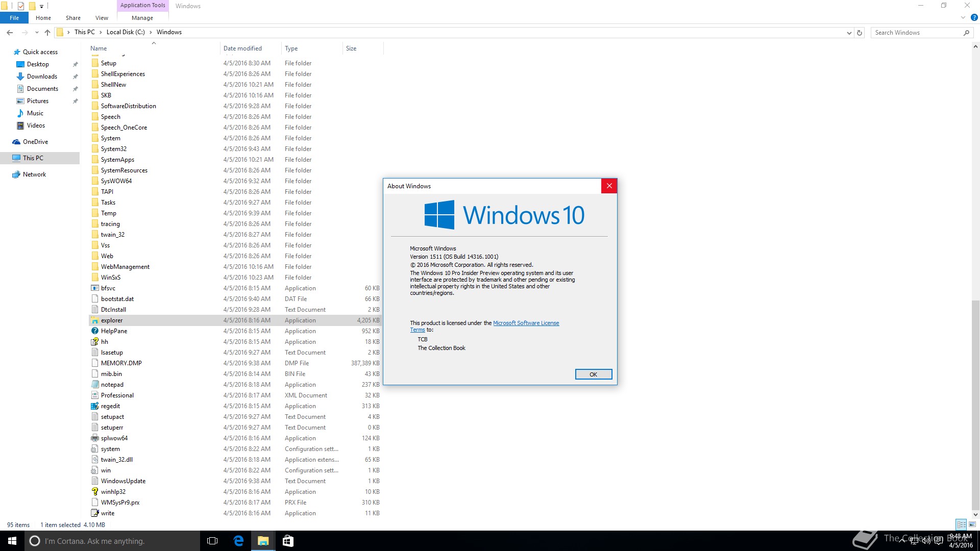Open Task View on taskbar
Screen dimensions: 980x551
point(212,541)
